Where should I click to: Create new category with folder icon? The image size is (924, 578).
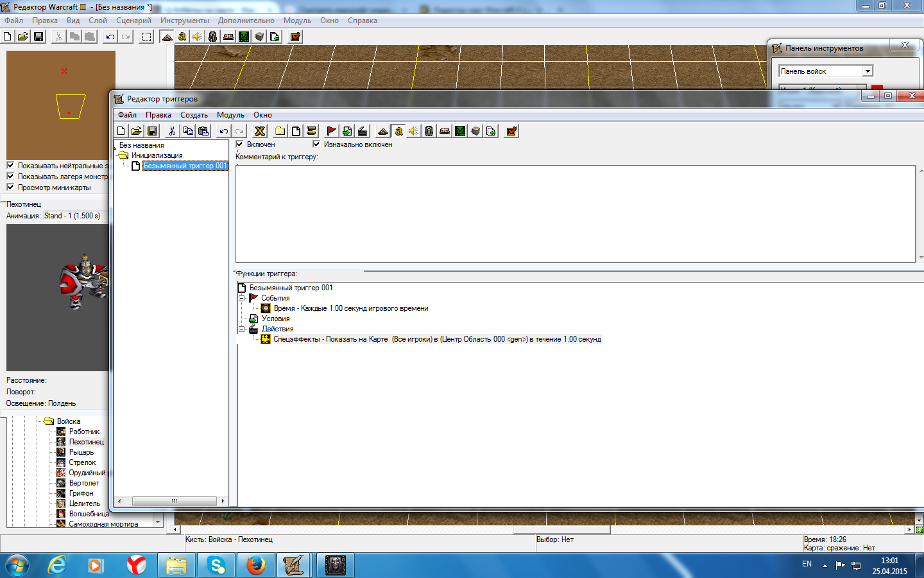click(x=280, y=131)
